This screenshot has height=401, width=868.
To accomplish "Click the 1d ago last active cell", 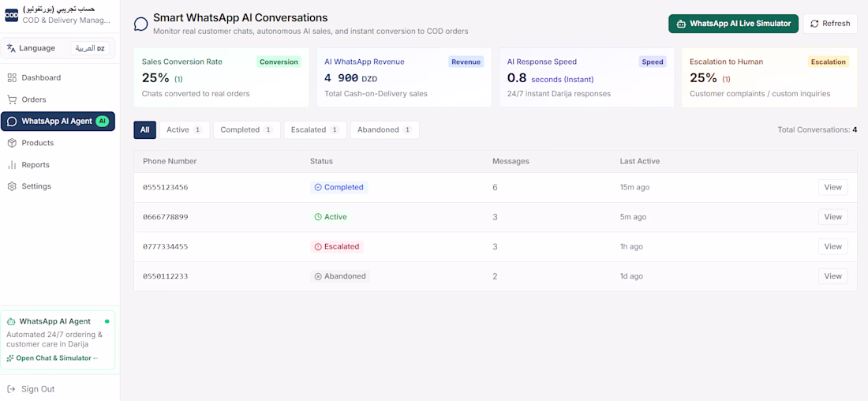I will pos(631,275).
